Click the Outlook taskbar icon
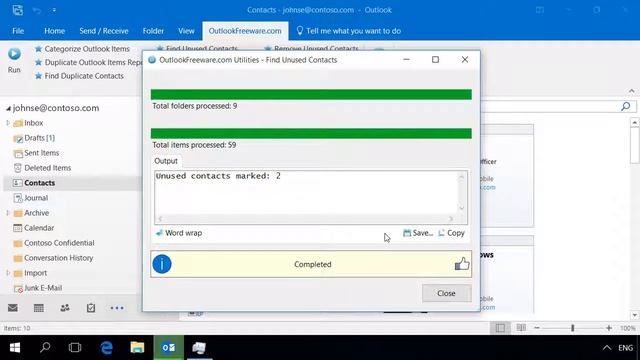The image size is (640, 360). pyautogui.click(x=169, y=348)
